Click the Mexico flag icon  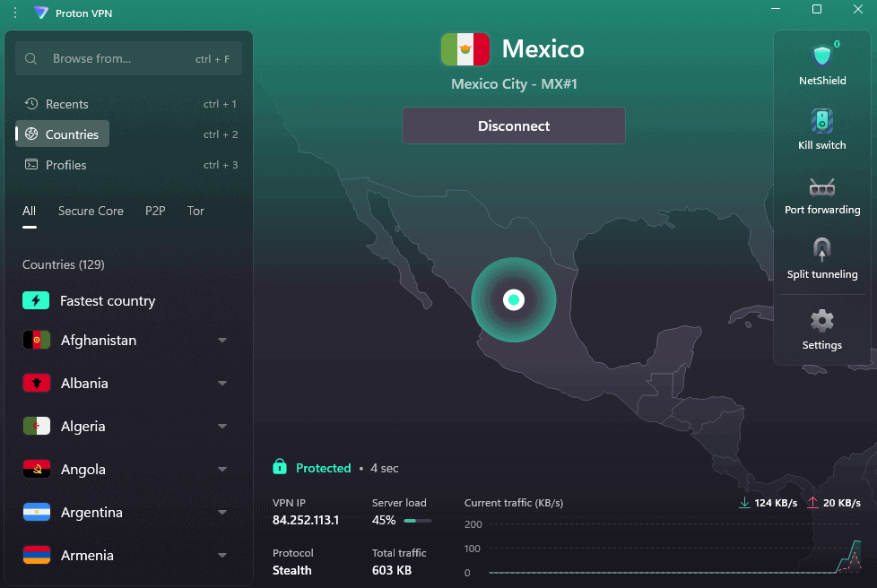465,49
